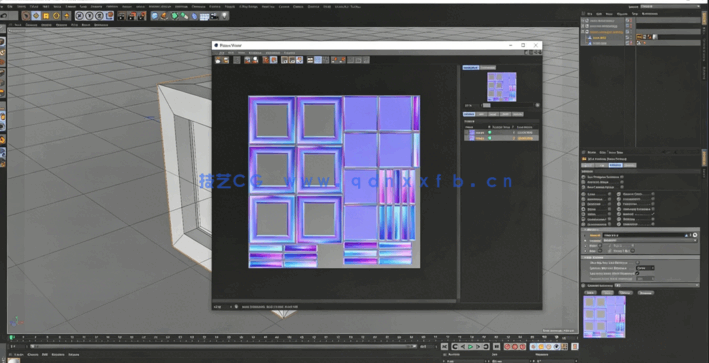709x363 pixels.
Task: Step to the previous frame
Action: pyautogui.click(x=463, y=346)
